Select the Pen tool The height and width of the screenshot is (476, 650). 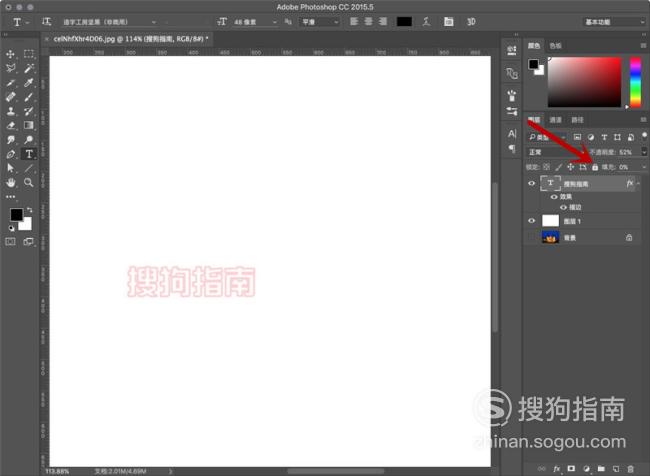coord(11,154)
